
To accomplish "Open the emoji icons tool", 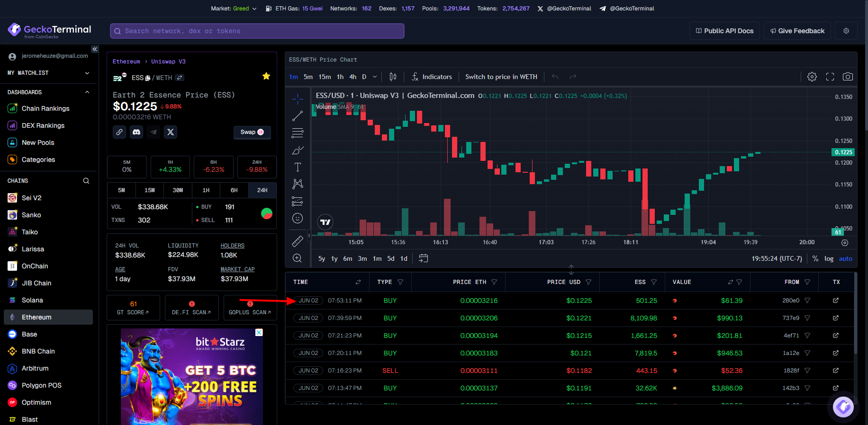I will click(x=298, y=218).
